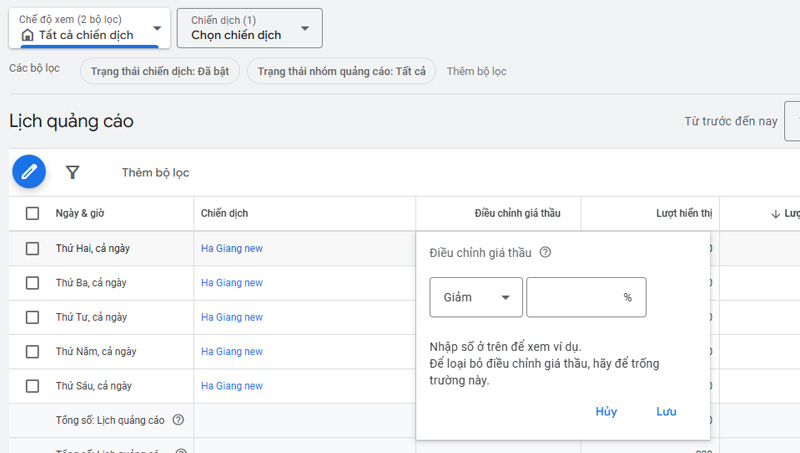800x453 pixels.
Task: Click help icon next to Tổng số: Lịch quảng cáo
Action: coord(179,420)
